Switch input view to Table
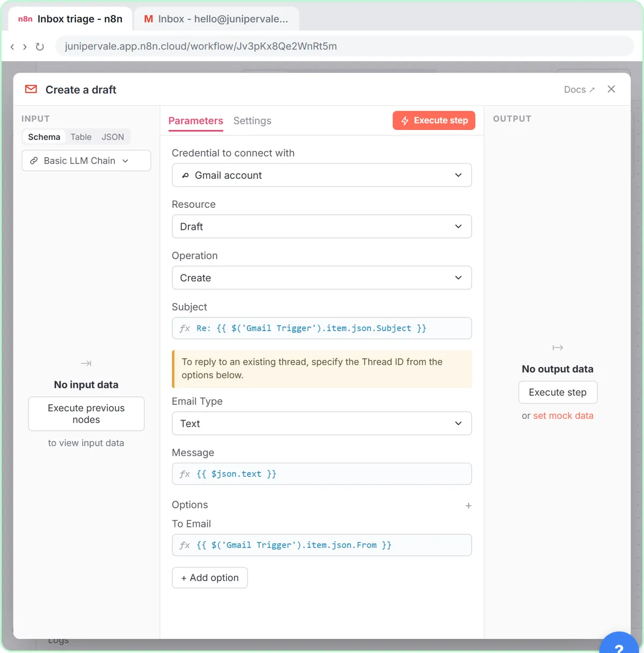This screenshot has height=653, width=644. tap(81, 137)
